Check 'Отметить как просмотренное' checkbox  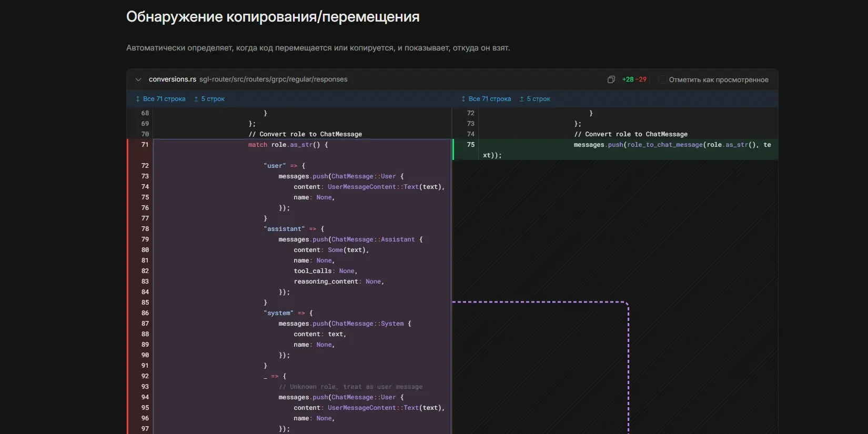pos(663,79)
